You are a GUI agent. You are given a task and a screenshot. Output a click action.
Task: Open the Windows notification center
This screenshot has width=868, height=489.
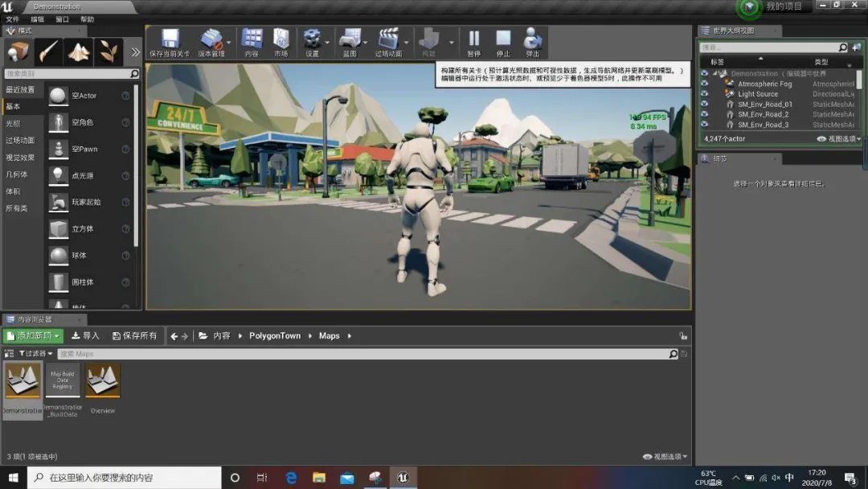(x=851, y=478)
